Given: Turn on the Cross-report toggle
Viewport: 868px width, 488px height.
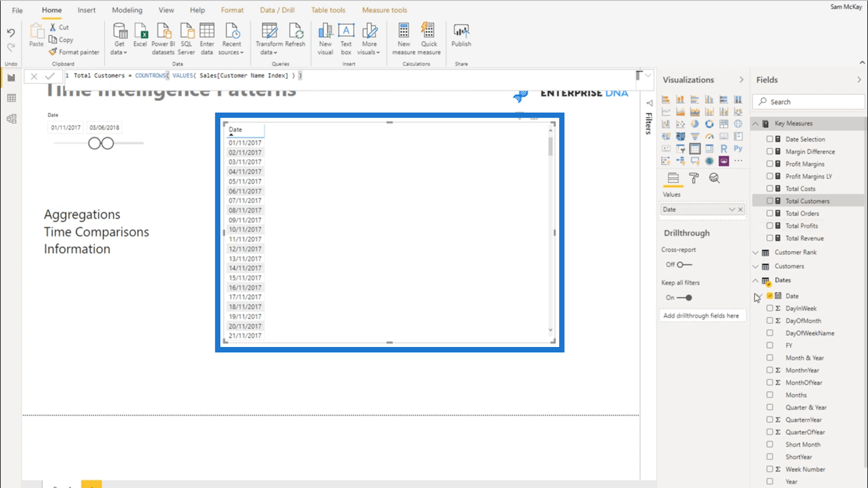Looking at the screenshot, I should (x=684, y=265).
